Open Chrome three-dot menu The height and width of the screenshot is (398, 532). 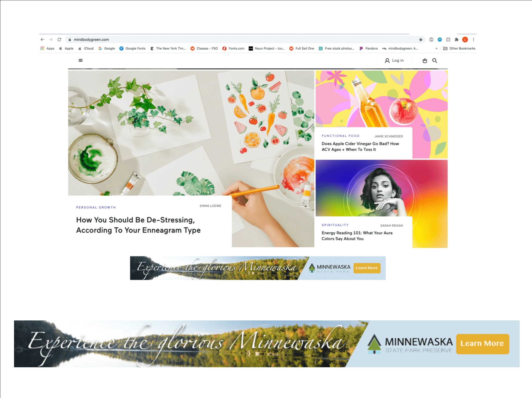[x=473, y=39]
